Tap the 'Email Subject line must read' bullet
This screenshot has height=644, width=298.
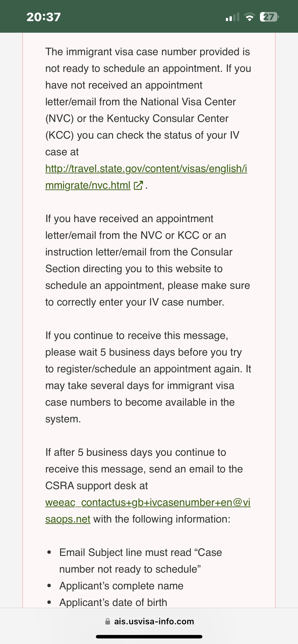click(x=141, y=561)
